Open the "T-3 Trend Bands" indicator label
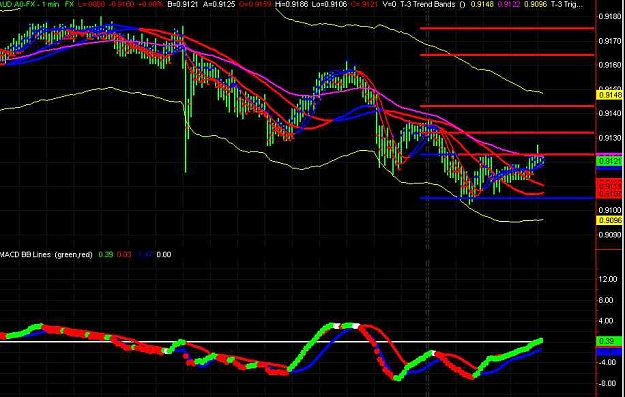Image resolution: width=625 pixels, height=397 pixels. 428,5
